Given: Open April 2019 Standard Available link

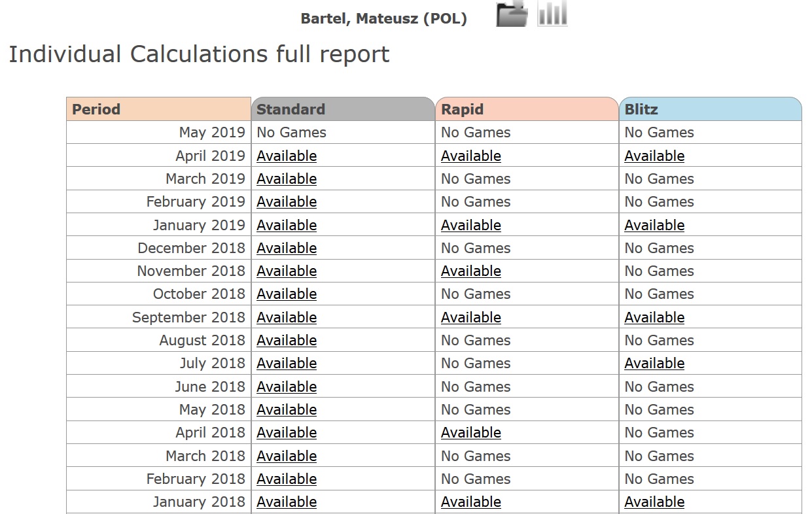Looking at the screenshot, I should pos(287,156).
